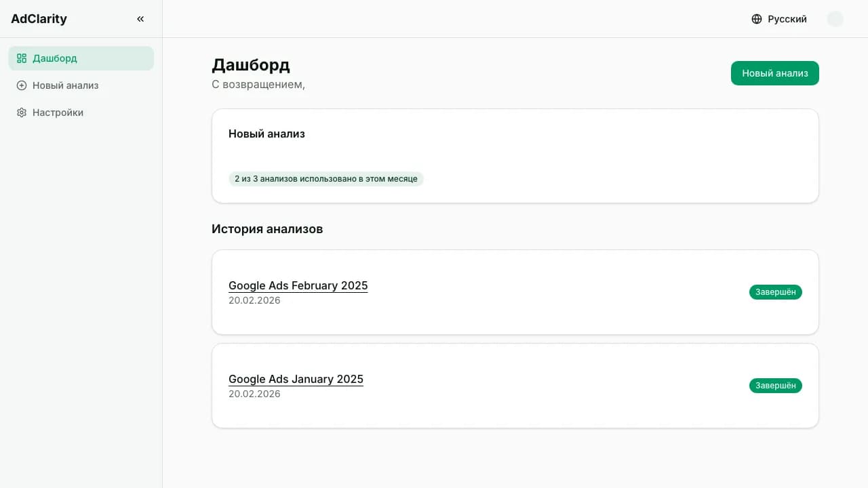Select the Дашборд grid icon in sidebar
Image resolution: width=868 pixels, height=488 pixels.
click(22, 58)
